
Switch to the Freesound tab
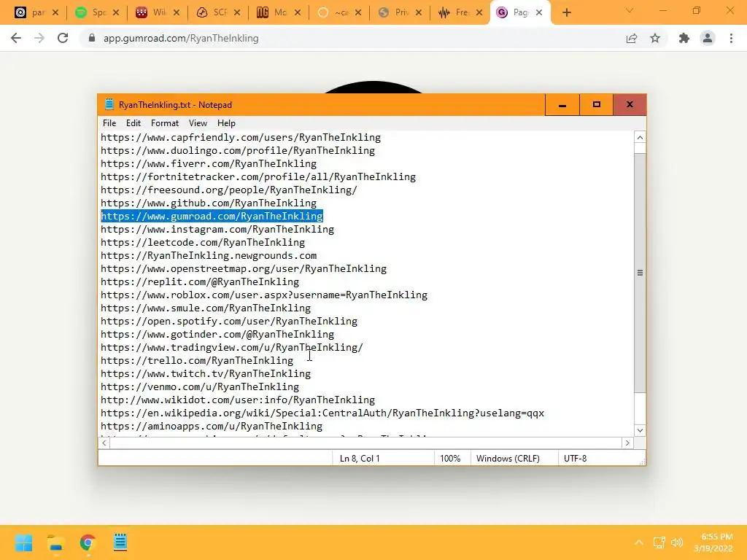click(x=460, y=13)
